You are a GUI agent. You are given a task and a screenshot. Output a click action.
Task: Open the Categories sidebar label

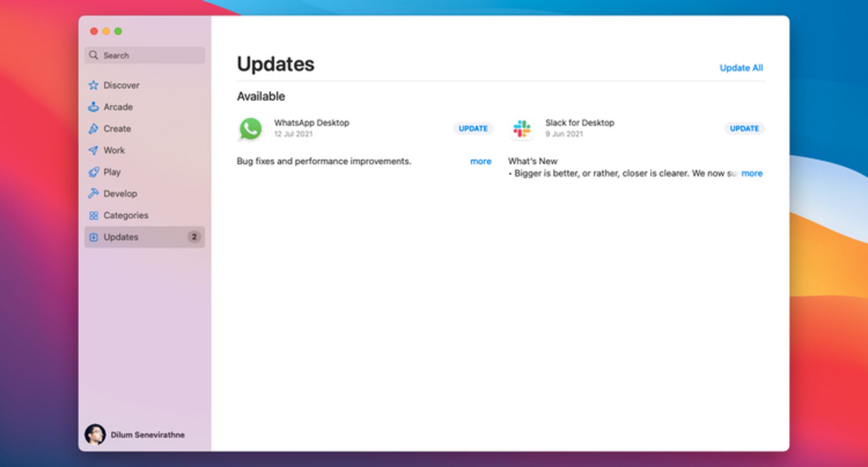click(126, 215)
